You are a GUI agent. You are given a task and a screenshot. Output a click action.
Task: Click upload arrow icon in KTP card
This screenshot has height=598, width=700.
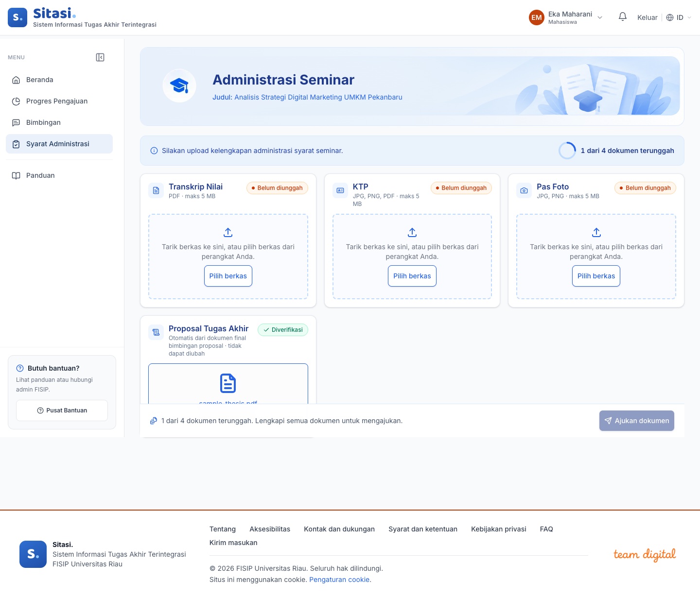[412, 232]
